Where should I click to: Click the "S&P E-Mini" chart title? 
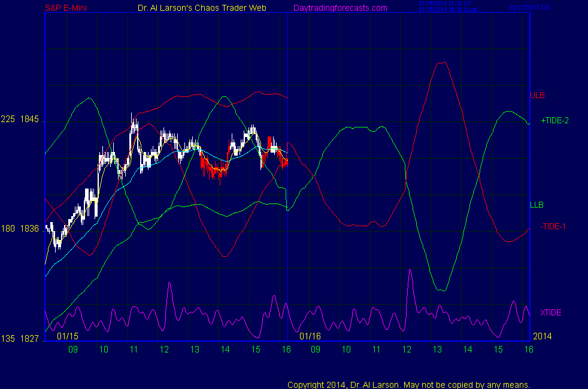tap(66, 8)
